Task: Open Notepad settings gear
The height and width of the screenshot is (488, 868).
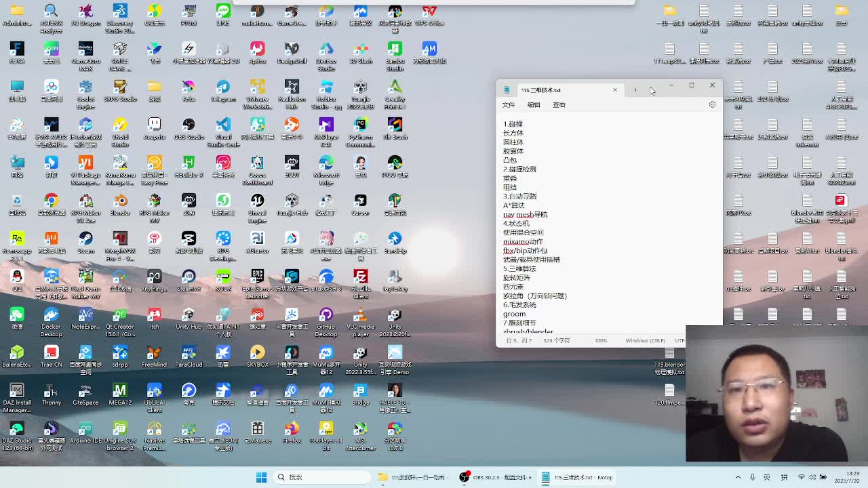Action: (712, 104)
